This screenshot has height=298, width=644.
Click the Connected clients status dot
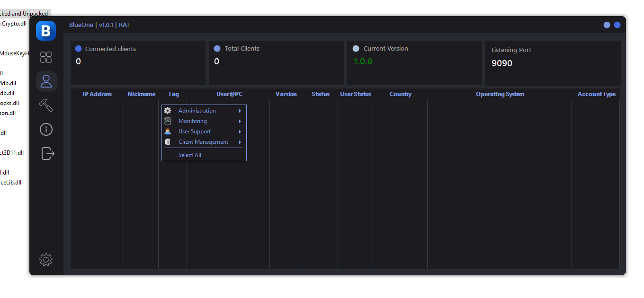78,48
